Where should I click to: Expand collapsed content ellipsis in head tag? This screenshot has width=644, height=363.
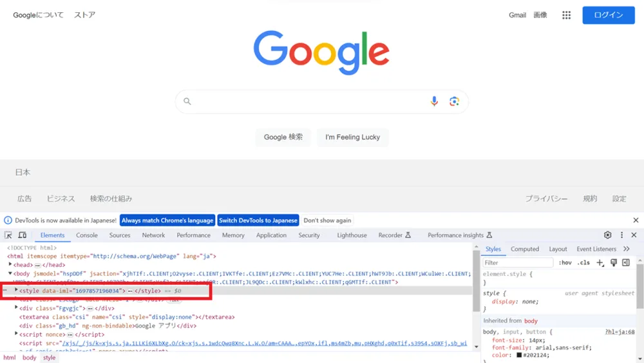(x=37, y=265)
